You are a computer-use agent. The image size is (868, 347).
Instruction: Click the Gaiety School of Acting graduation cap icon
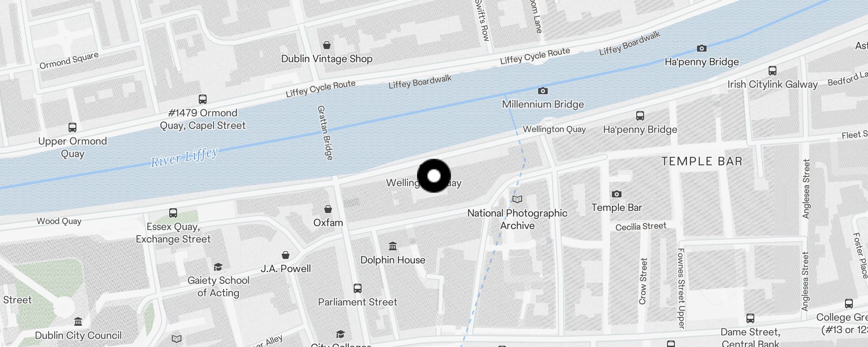pos(218,267)
